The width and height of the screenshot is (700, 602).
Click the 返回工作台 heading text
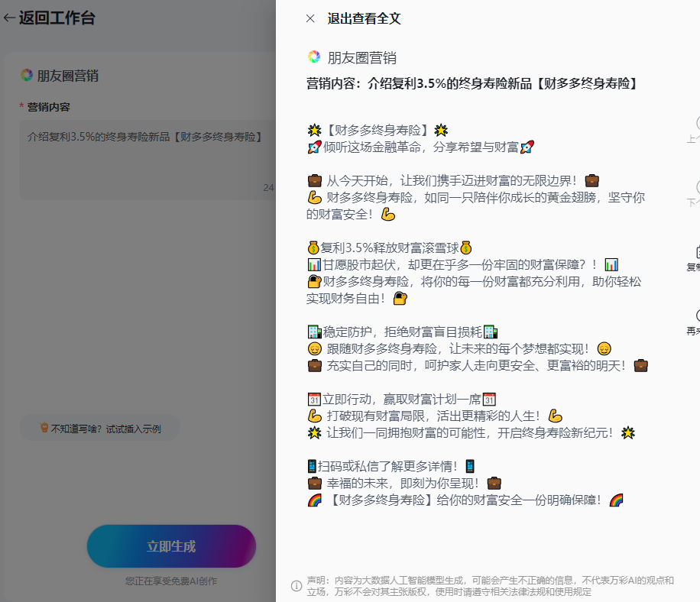[x=57, y=18]
